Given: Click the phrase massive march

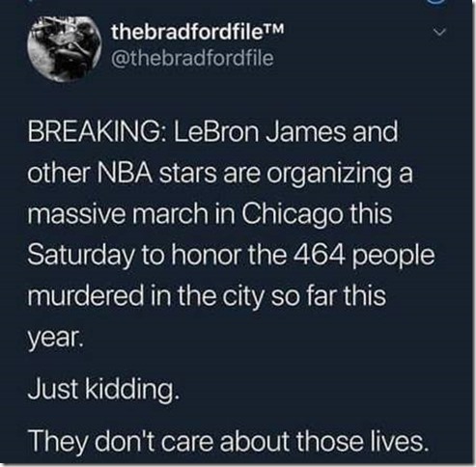Looking at the screenshot, I should (118, 214).
